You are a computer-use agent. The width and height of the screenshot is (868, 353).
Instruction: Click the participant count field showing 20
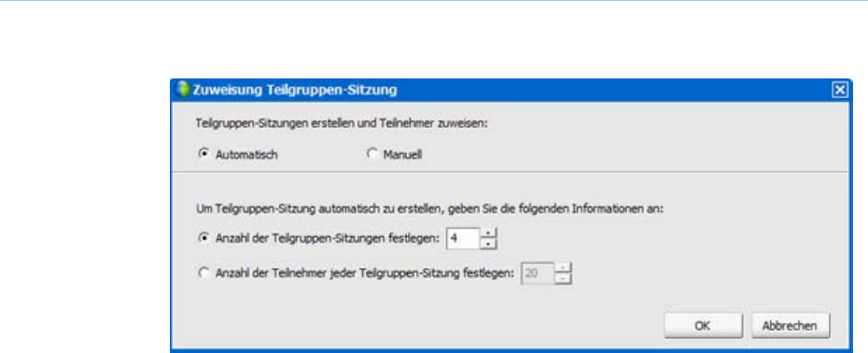tap(538, 274)
